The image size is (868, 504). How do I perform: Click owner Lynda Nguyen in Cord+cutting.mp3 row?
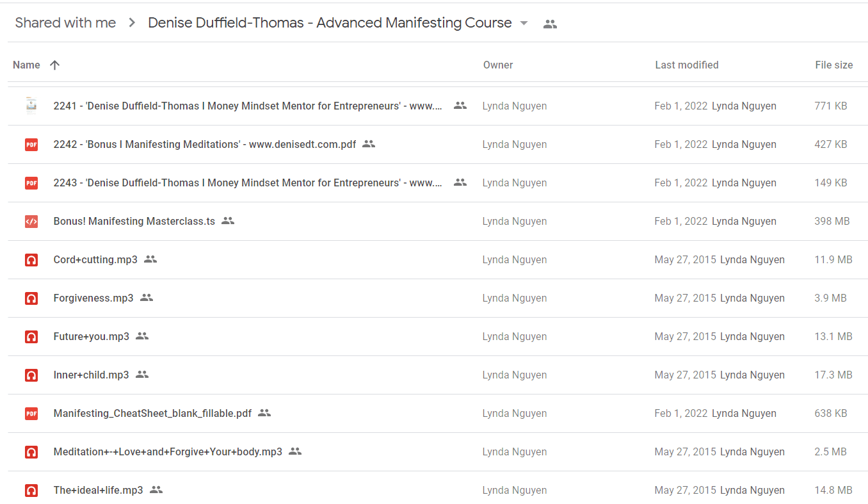coord(515,259)
